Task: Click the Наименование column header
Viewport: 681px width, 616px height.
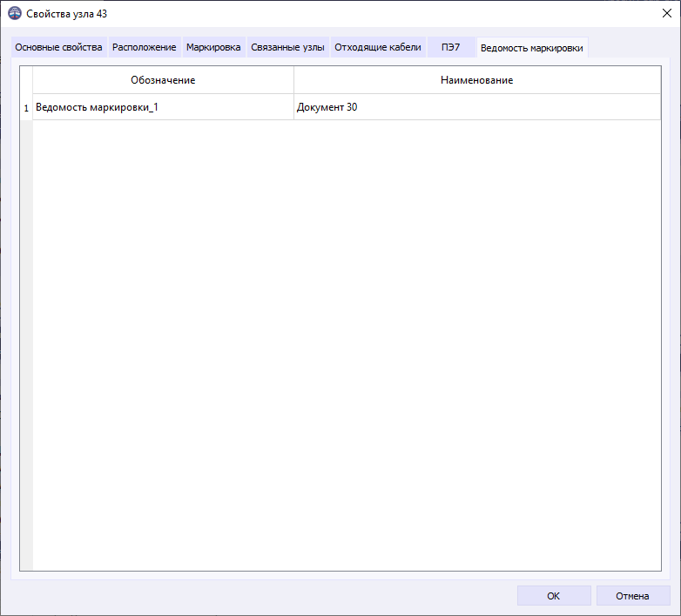Action: (x=477, y=80)
